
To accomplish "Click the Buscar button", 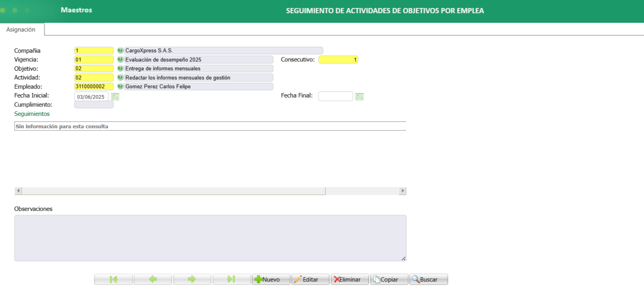I will pos(429,279).
